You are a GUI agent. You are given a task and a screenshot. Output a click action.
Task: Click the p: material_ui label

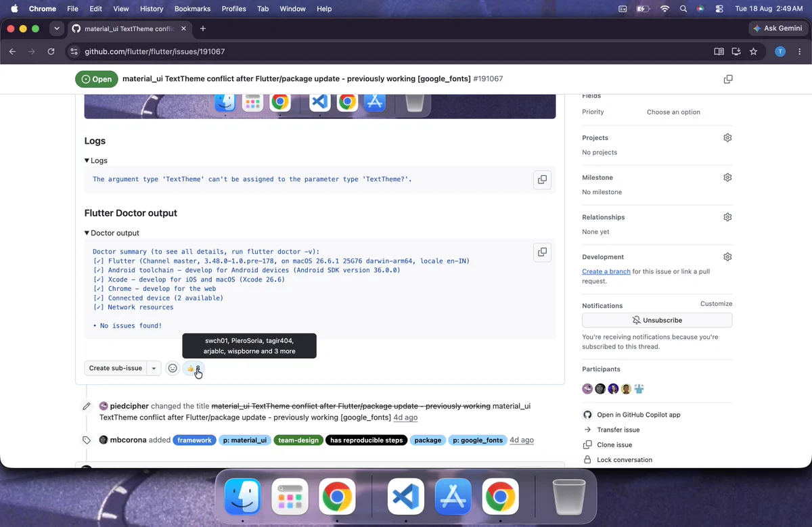[x=245, y=440]
